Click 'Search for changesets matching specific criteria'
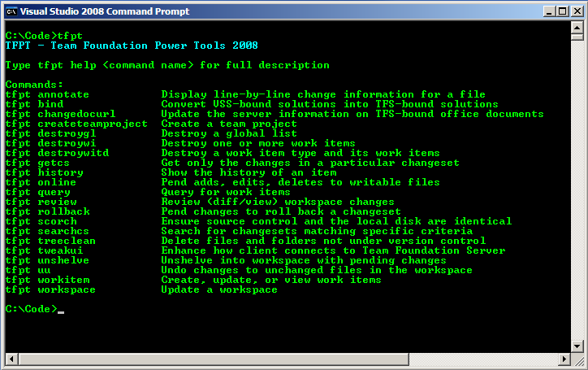The image size is (588, 370). 317,231
